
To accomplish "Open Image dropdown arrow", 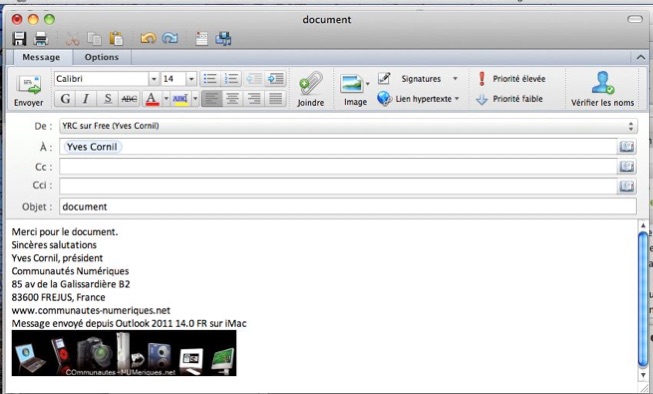I will [x=367, y=84].
